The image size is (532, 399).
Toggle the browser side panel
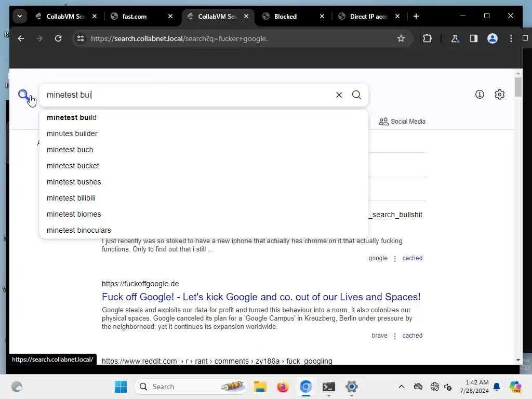pos(474,38)
